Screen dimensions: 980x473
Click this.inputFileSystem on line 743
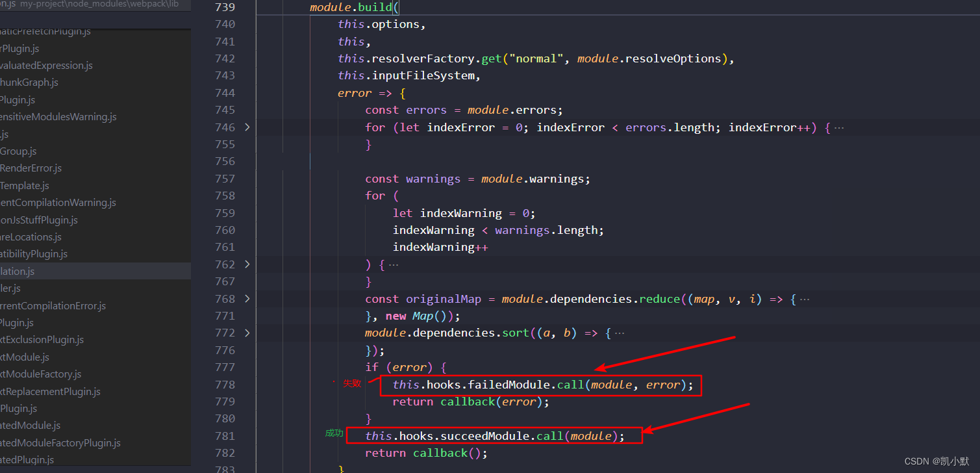(x=409, y=75)
